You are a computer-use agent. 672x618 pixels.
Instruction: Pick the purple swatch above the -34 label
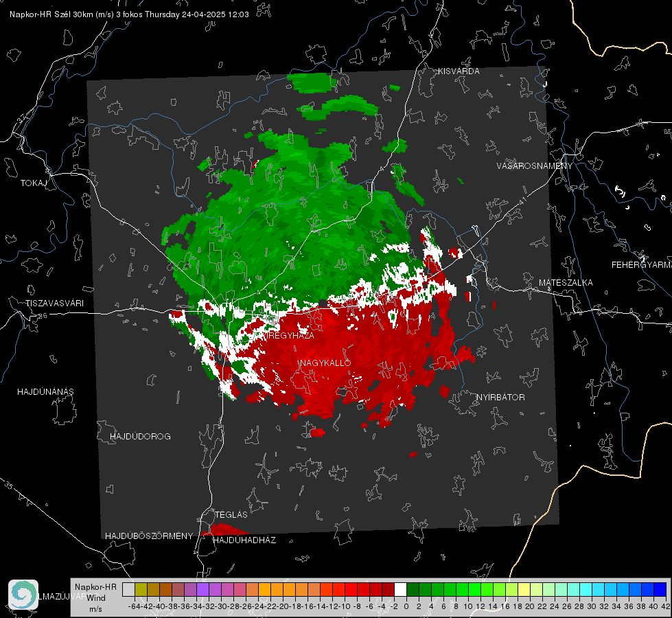(x=202, y=590)
